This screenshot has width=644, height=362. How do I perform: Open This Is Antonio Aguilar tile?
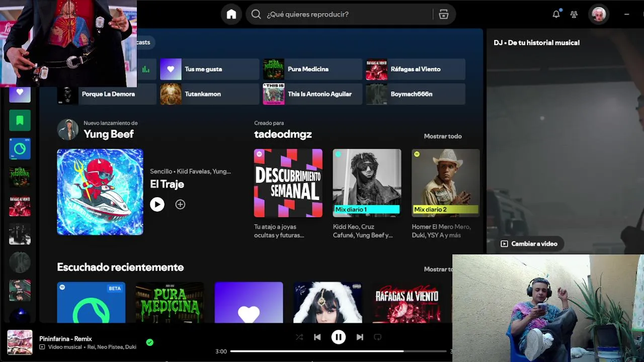(312, 94)
